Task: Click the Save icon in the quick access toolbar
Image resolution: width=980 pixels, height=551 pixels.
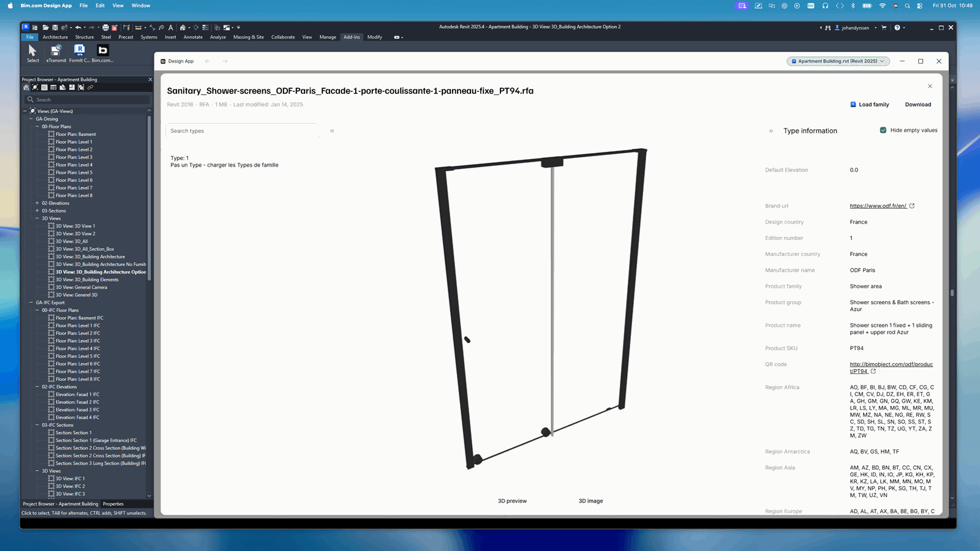Action: [x=56, y=28]
